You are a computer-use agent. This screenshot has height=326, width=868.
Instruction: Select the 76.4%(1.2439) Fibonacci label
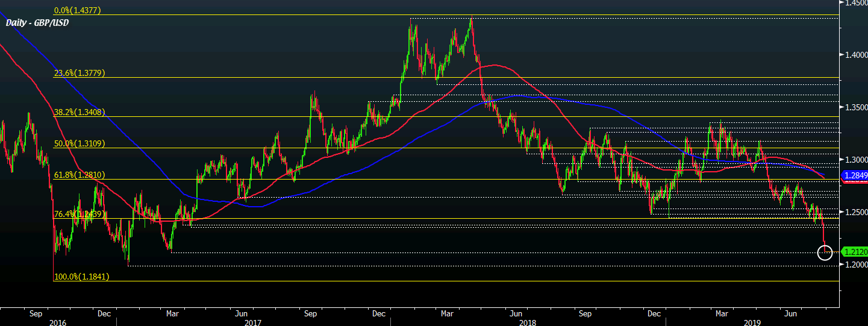click(80, 214)
